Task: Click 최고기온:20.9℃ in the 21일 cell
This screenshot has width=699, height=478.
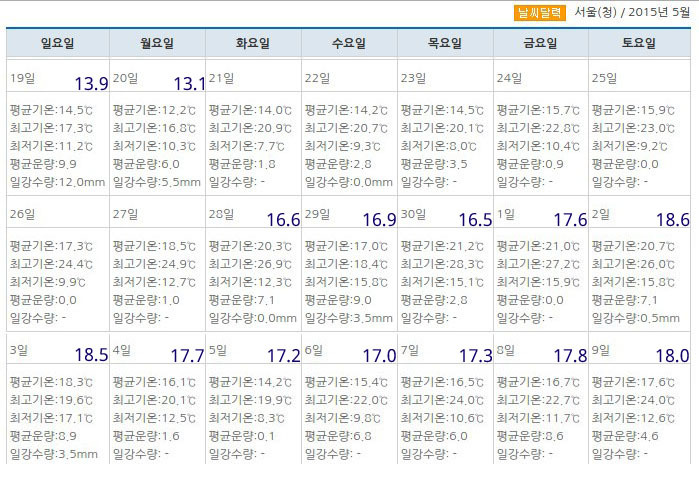Action: (250, 128)
